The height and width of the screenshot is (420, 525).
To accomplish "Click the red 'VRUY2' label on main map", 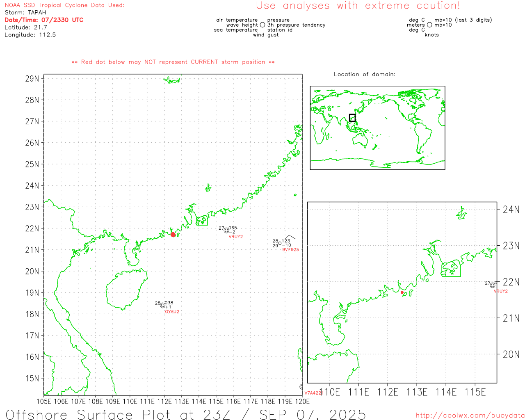I will [236, 237].
